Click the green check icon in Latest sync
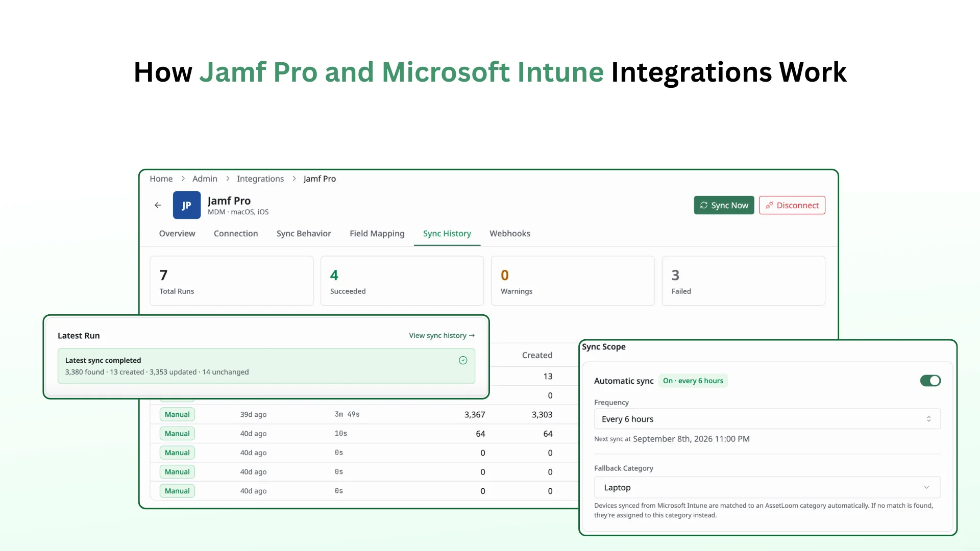Screen dimensions: 980x551 tap(463, 360)
